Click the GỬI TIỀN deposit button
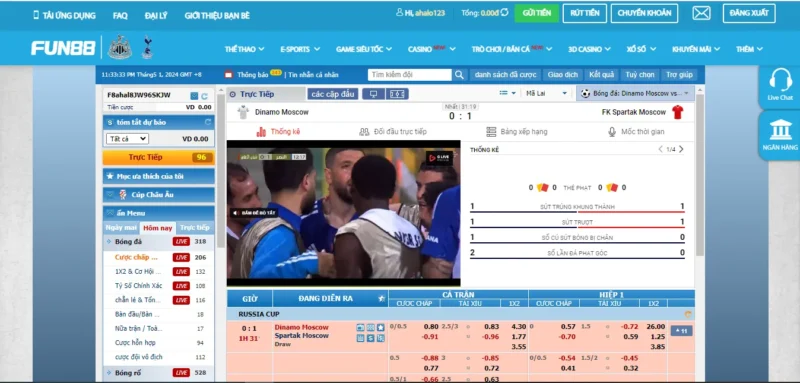 click(x=537, y=13)
